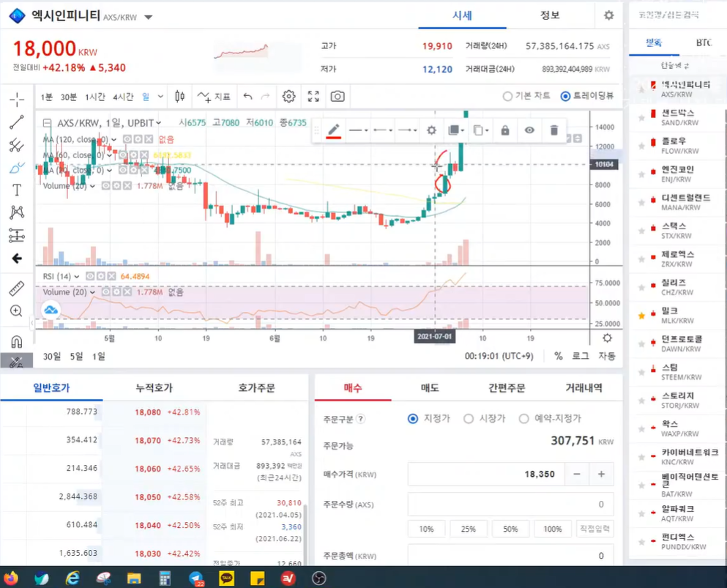Open price axis settings gear below scale

[x=608, y=338]
